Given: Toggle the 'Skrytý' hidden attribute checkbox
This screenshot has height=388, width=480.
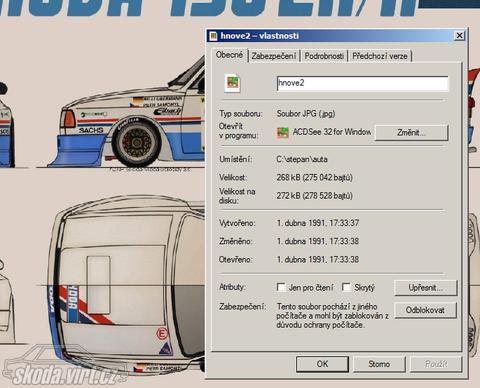Looking at the screenshot, I should point(346,287).
